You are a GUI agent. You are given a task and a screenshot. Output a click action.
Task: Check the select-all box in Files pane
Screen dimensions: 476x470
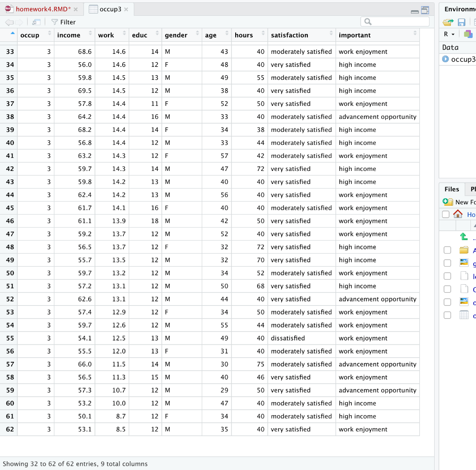(445, 214)
